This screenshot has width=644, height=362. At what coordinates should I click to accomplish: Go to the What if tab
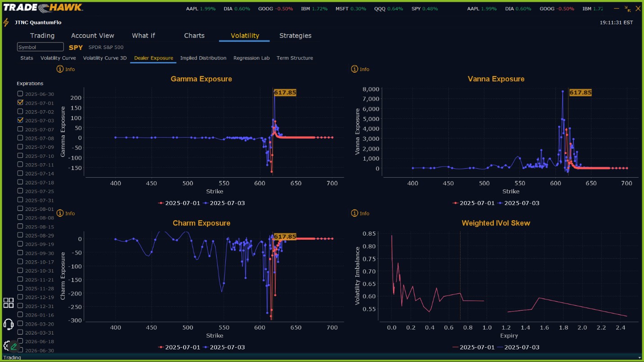tap(143, 36)
